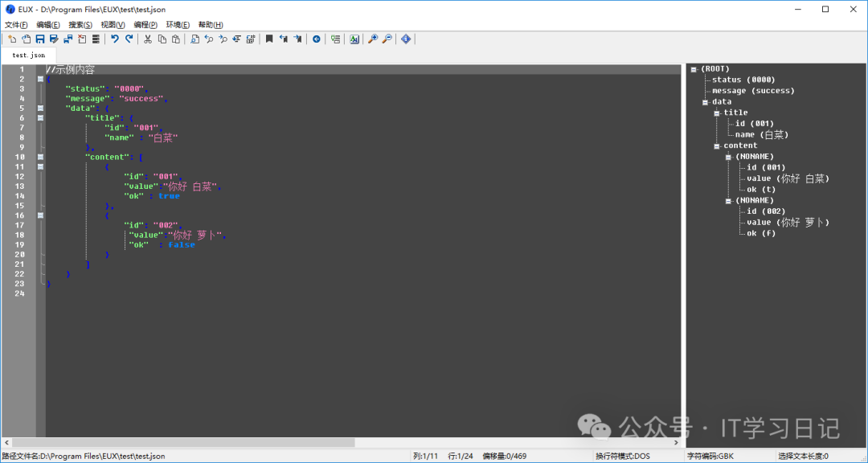
Task: Collapse the ROOT node in tree panel
Action: [x=694, y=69]
